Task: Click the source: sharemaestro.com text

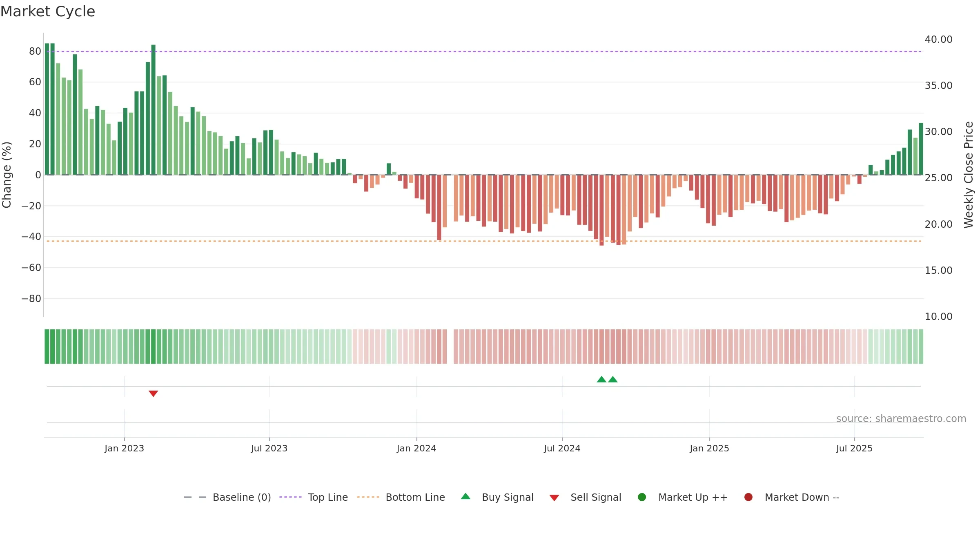Action: coord(901,419)
